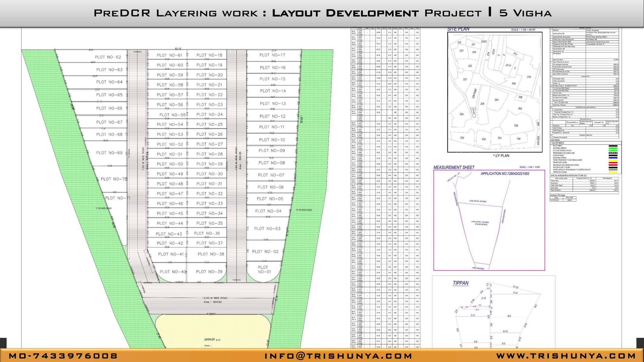Click parcel 227 in the key plan
Screen dimensions: 644x362
[465, 79]
